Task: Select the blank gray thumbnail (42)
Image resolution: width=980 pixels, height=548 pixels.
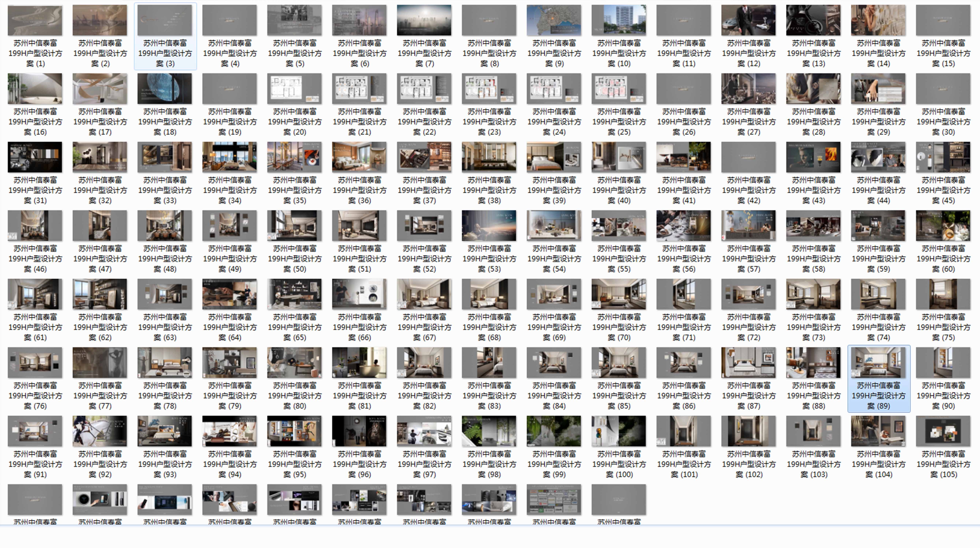Action: [748, 157]
